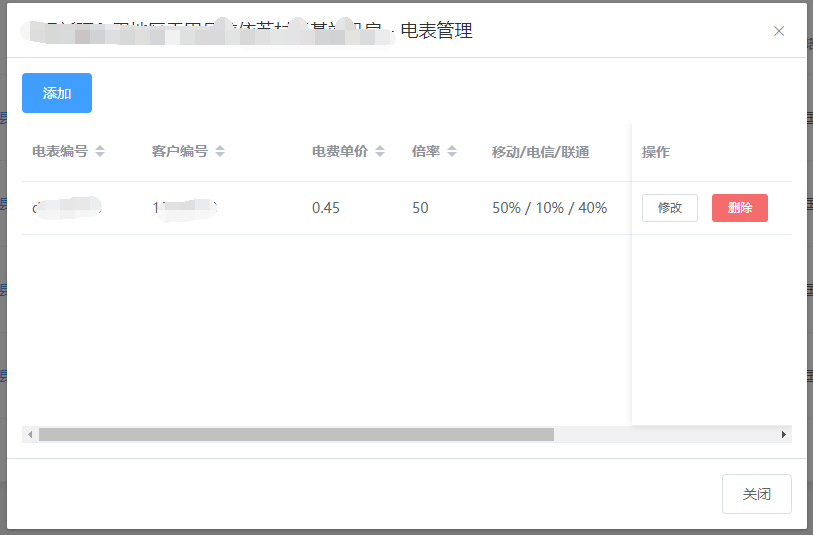Sort by 客户编号 using its sort arrows
This screenshot has height=535, width=813.
coord(220,152)
